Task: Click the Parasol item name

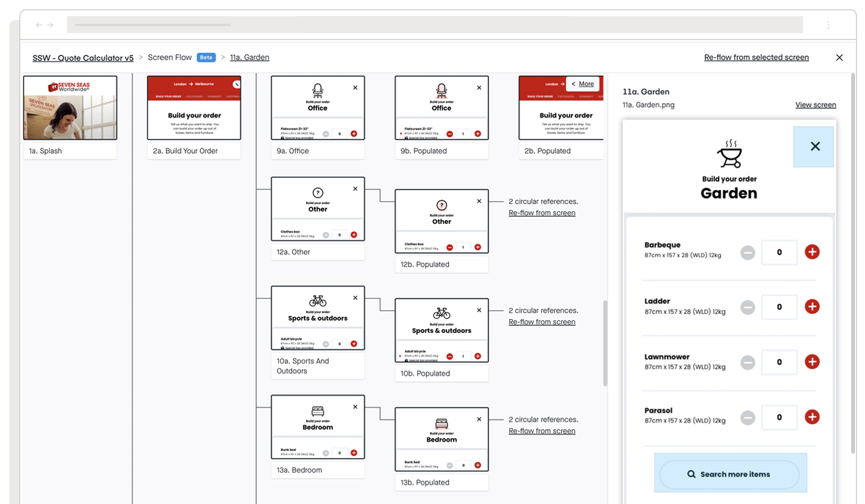Action: click(659, 410)
